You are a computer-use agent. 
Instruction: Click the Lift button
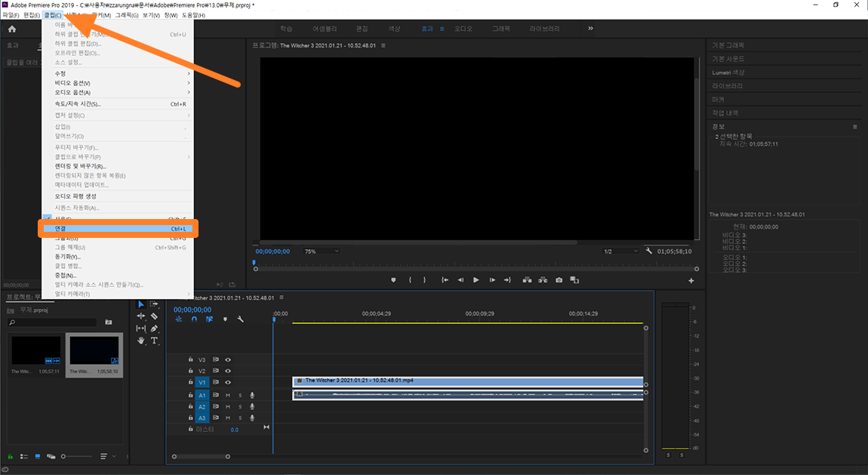coord(527,280)
